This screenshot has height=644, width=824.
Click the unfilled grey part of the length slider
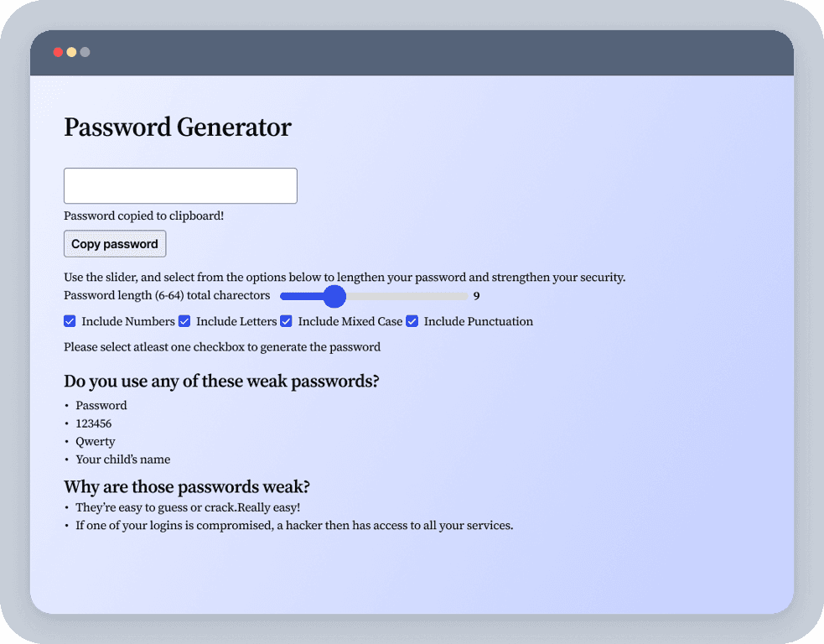tap(407, 296)
